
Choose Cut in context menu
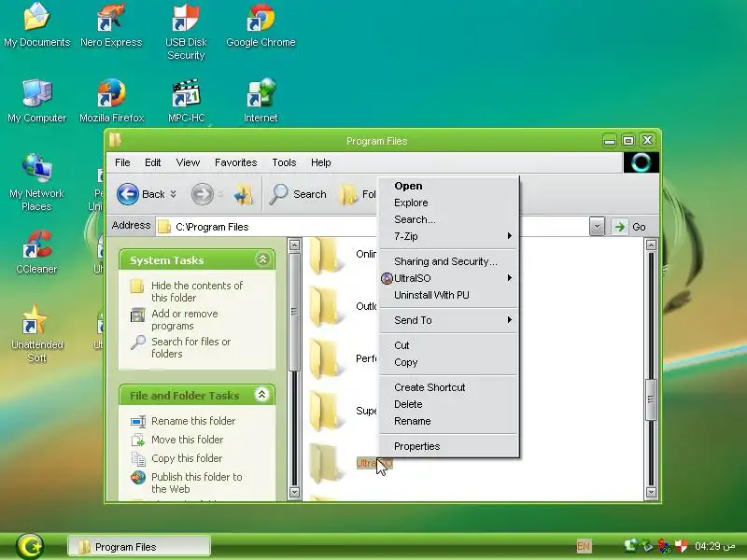(x=450, y=345)
